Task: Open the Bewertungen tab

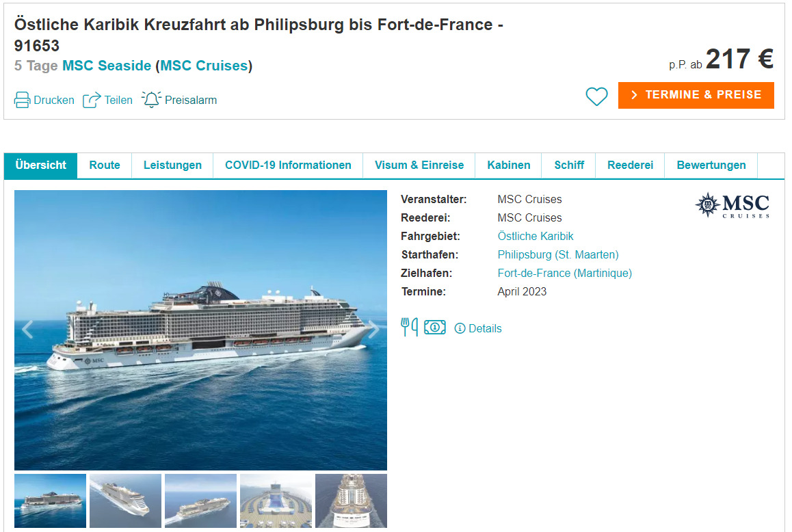Action: coord(711,165)
